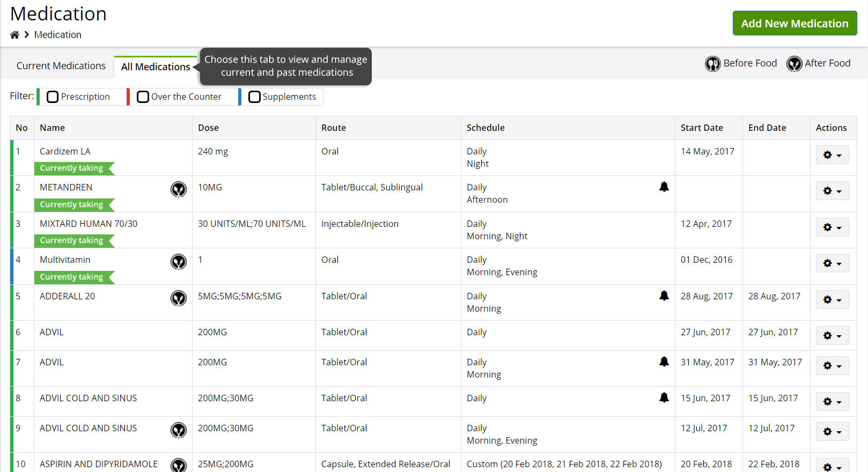Open actions gear menu for METANDREN
The height and width of the screenshot is (472, 868).
[x=832, y=191]
